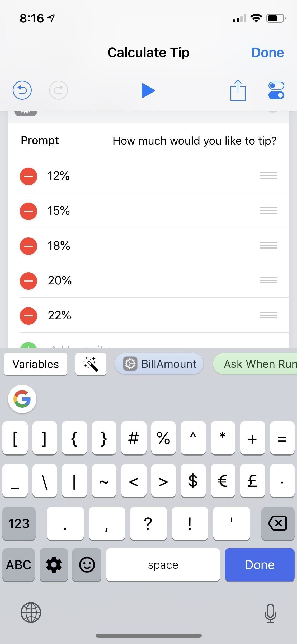Edit the prompt text field

pos(194,141)
